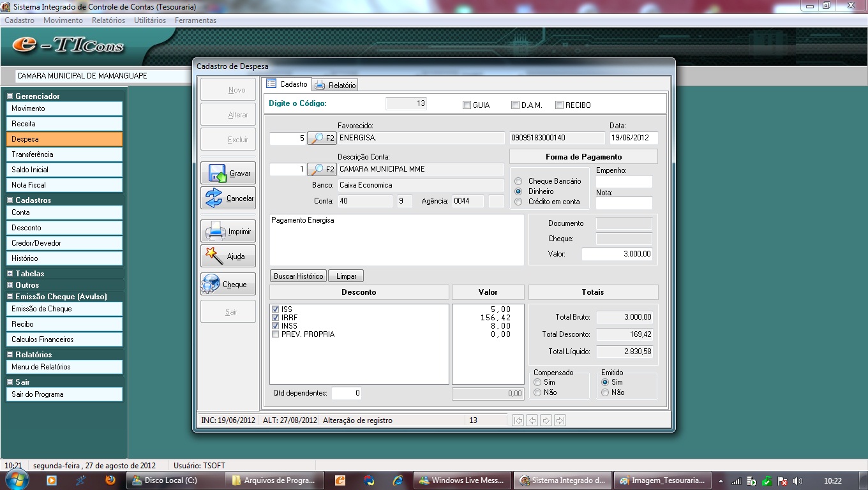Open Firefox from the Windows taskbar

[110, 480]
